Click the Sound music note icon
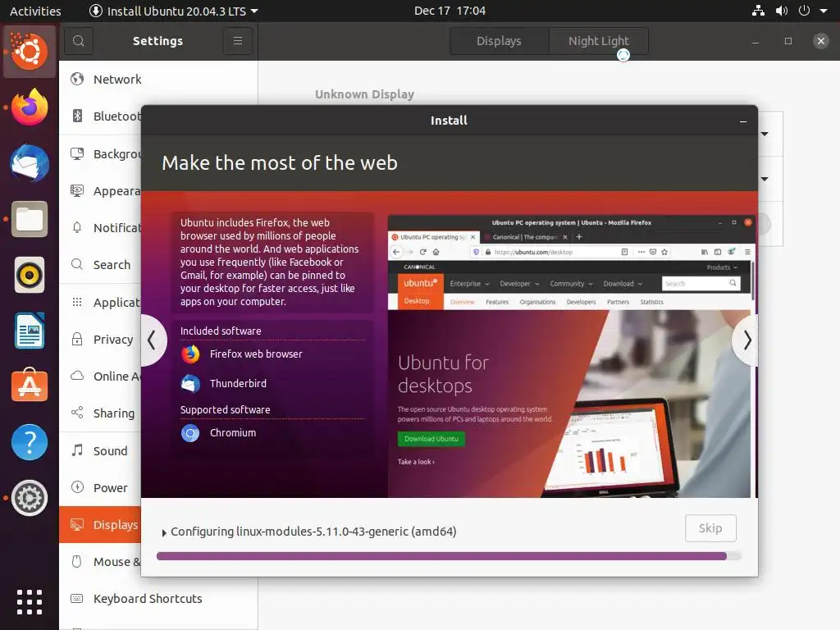840x630 pixels. (77, 450)
